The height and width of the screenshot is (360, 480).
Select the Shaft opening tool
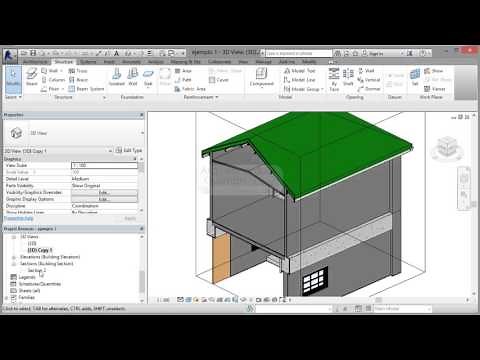[x=348, y=77]
